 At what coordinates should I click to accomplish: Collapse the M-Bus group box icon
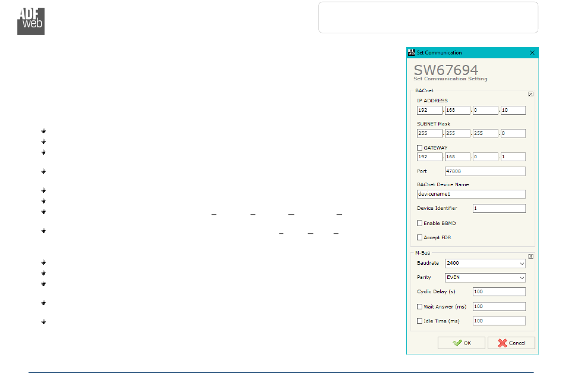tap(531, 256)
